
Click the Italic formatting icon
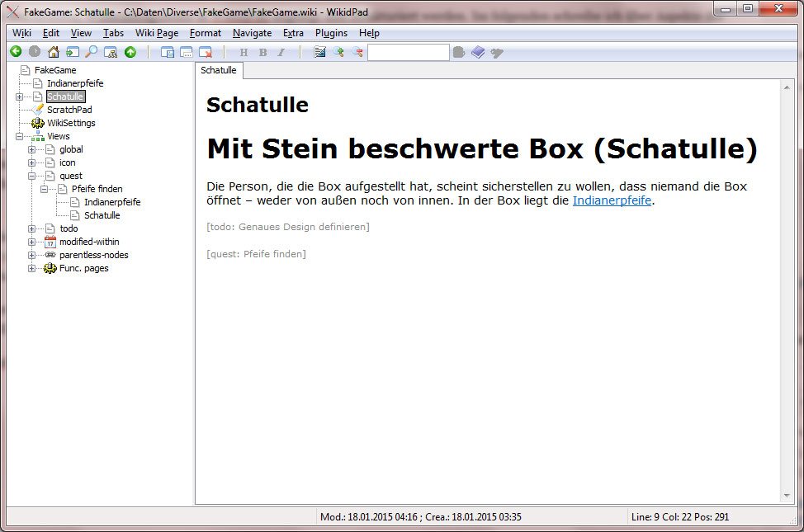[281, 52]
